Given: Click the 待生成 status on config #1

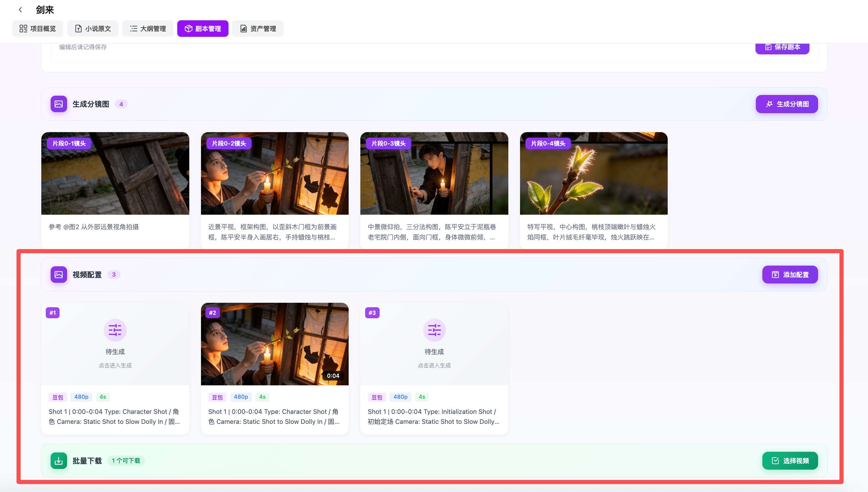Looking at the screenshot, I should [x=115, y=352].
